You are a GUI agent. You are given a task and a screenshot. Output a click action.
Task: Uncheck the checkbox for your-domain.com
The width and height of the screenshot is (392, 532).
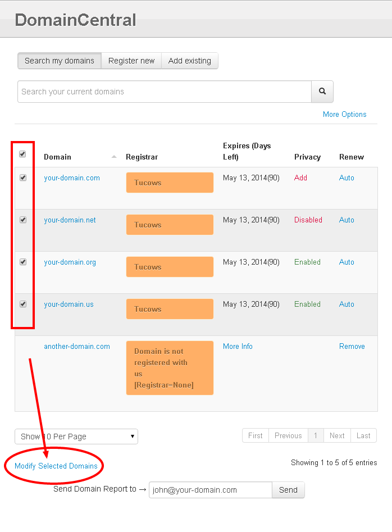pyautogui.click(x=22, y=177)
